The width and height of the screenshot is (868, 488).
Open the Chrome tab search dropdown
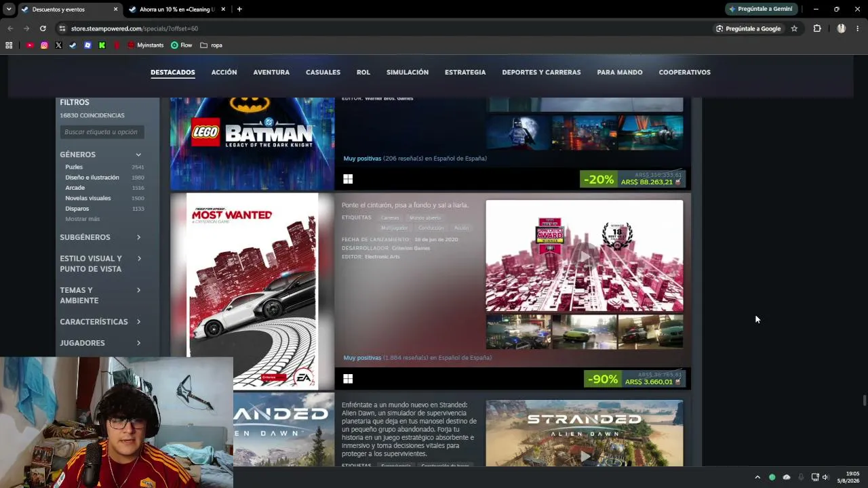coord(9,9)
